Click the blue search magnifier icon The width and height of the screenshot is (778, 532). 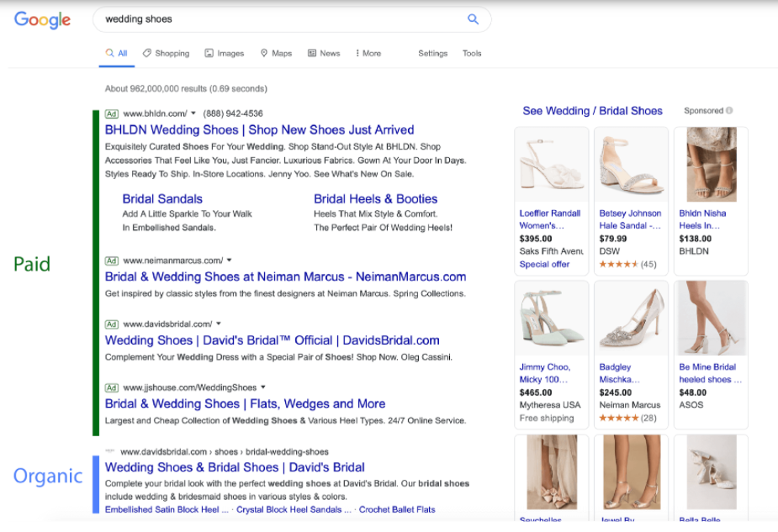(473, 19)
